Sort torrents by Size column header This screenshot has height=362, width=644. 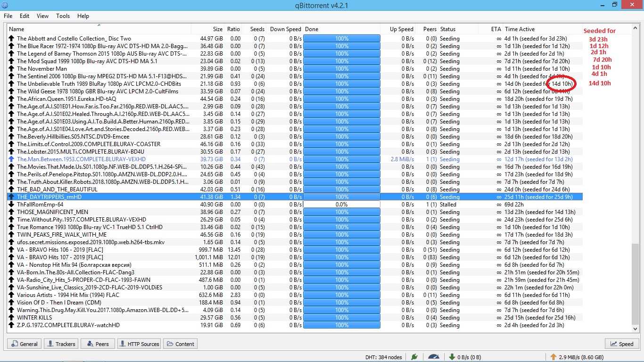[x=208, y=29]
